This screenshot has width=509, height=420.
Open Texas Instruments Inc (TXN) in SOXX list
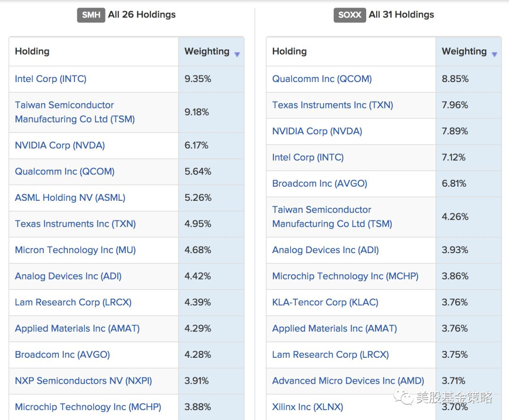(332, 105)
